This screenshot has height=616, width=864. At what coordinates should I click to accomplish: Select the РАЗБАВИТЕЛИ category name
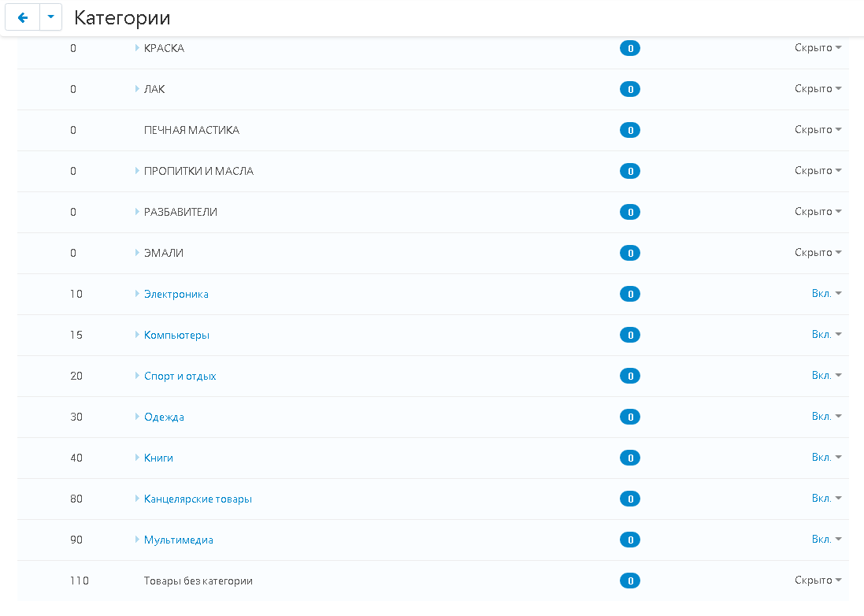[x=180, y=212]
